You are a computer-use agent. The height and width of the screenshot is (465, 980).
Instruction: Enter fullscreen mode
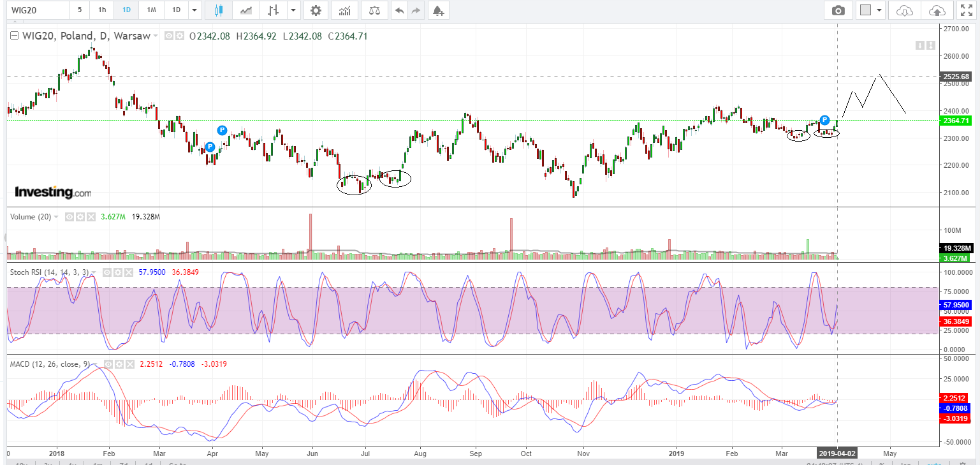(967, 10)
